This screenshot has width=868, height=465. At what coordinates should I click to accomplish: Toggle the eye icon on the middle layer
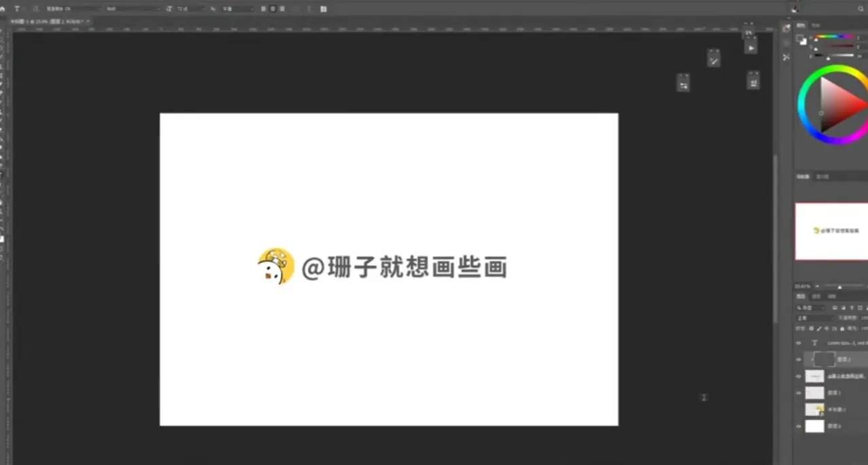coord(798,376)
